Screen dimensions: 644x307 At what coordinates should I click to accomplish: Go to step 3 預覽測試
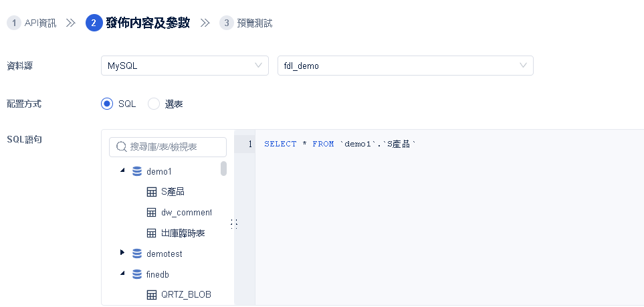click(x=246, y=23)
